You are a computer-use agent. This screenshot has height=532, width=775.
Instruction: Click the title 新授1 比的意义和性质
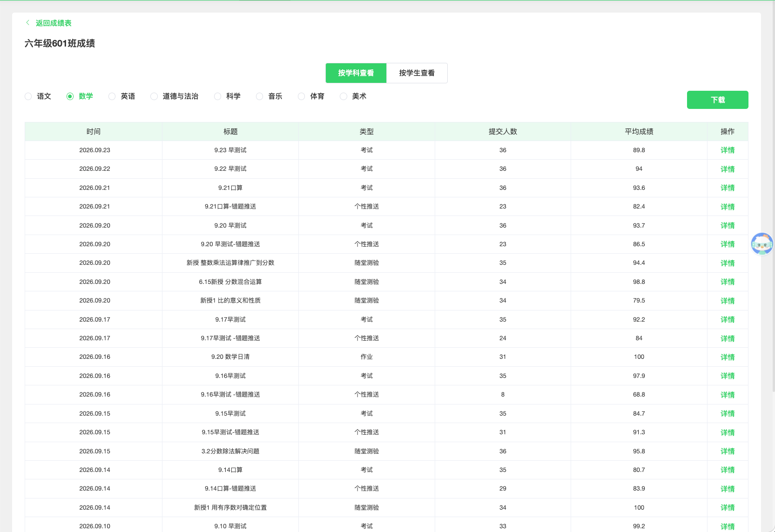[230, 301]
